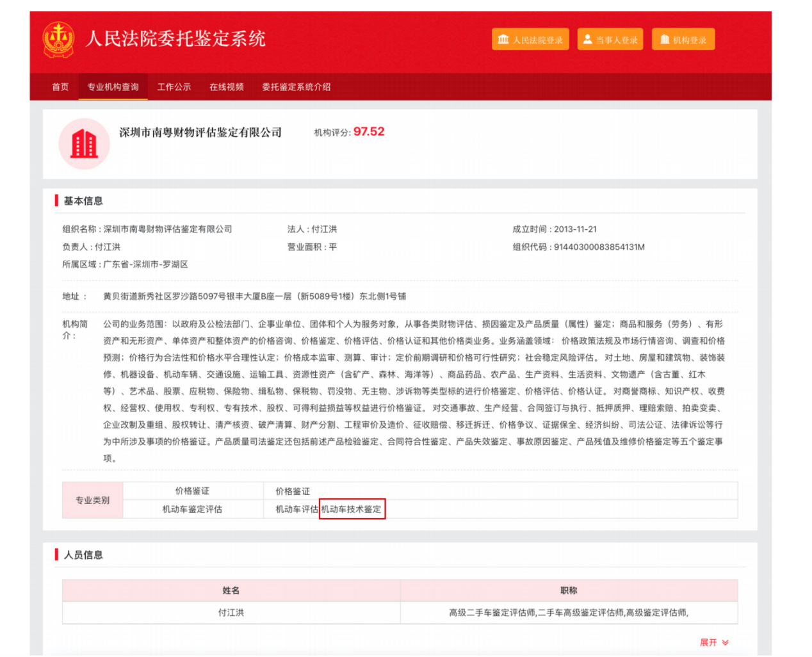Click the person icon in 当事人登录

587,40
